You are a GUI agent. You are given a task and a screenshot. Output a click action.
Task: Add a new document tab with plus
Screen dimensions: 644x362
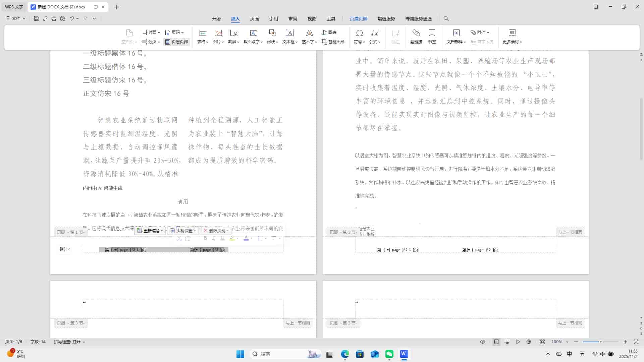pos(116,7)
